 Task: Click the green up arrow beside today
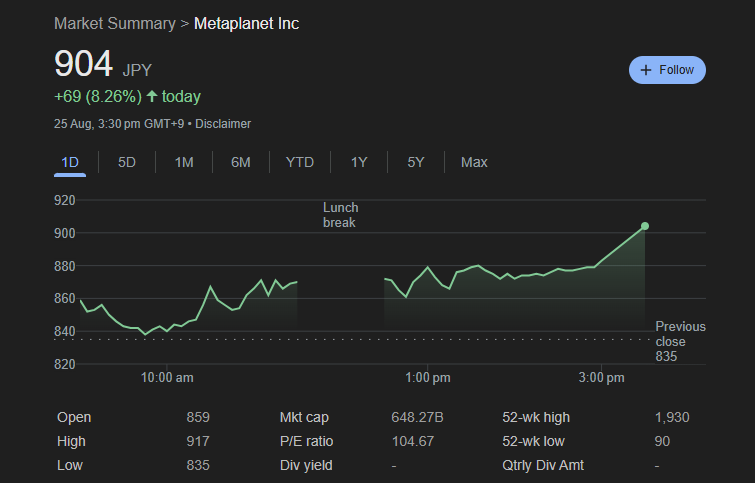152,97
